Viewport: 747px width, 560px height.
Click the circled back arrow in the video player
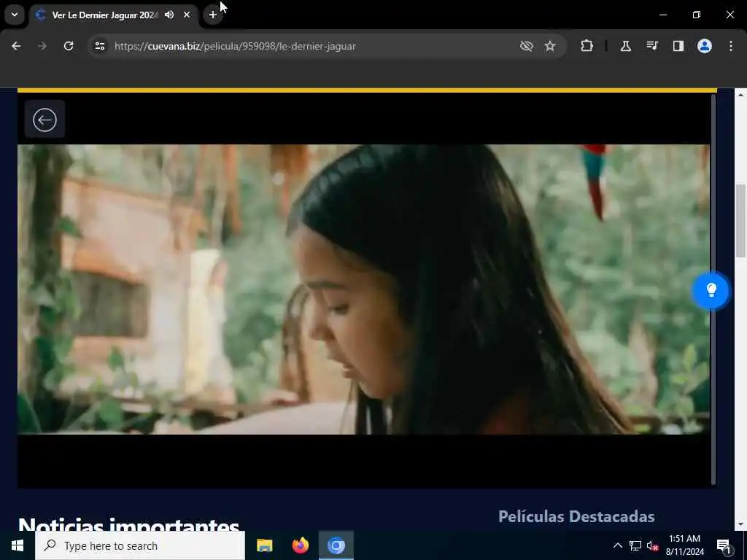click(x=44, y=120)
